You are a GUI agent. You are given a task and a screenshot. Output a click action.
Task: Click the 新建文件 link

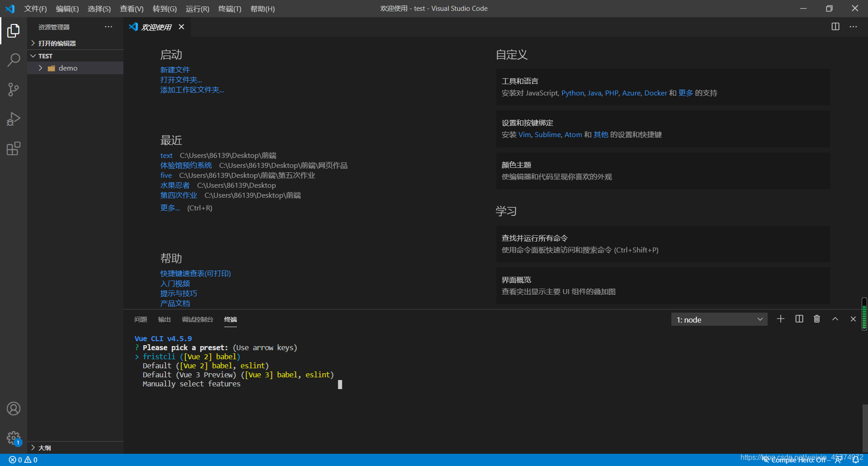click(175, 70)
